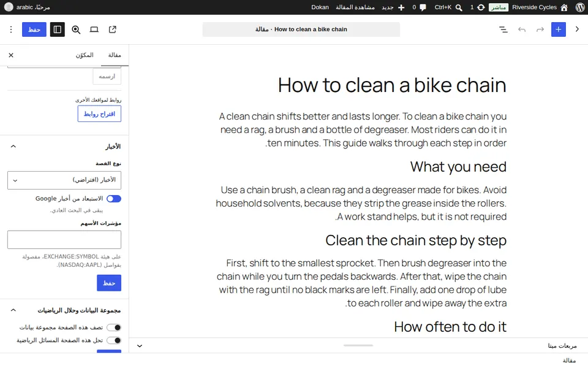Click the مؤشرات الأسهم input field
Image resolution: width=588 pixels, height=368 pixels.
(64, 240)
